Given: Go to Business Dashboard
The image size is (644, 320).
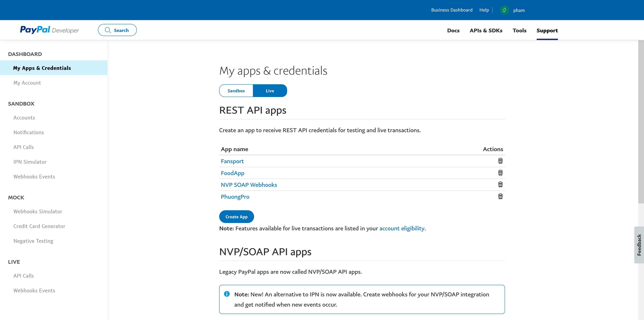Looking at the screenshot, I should coord(452,10).
